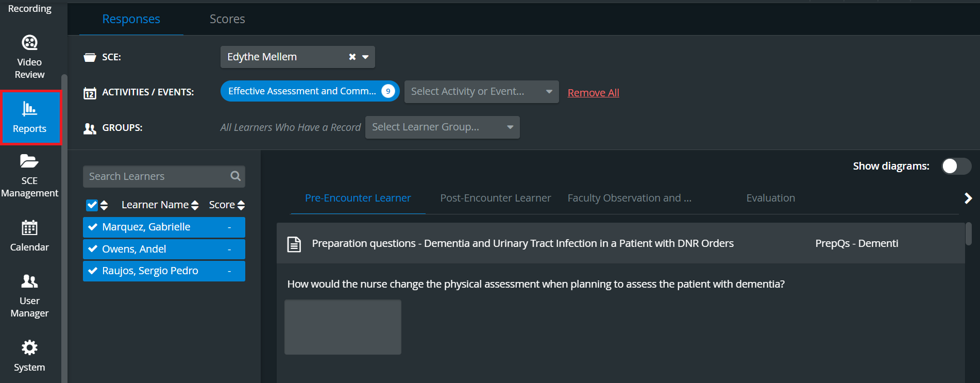This screenshot has height=383, width=980.
Task: Click the Remove All link
Action: pos(593,93)
